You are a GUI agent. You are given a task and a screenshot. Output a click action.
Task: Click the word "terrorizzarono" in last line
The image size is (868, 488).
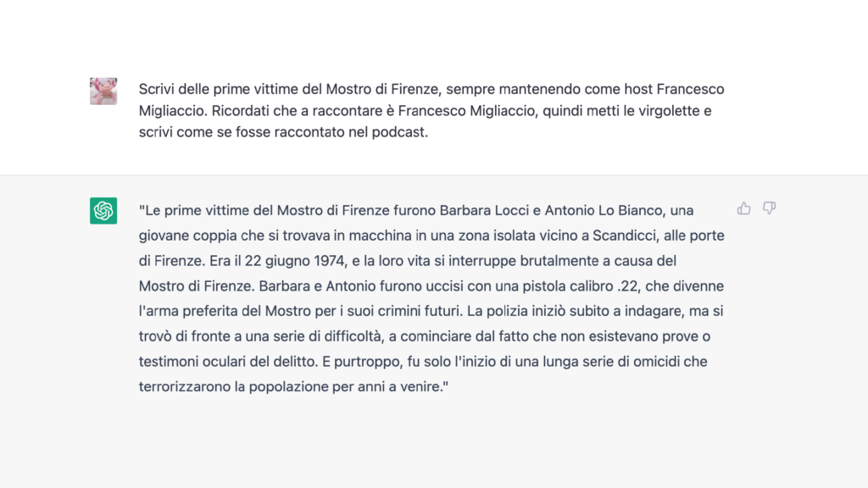pyautogui.click(x=184, y=386)
